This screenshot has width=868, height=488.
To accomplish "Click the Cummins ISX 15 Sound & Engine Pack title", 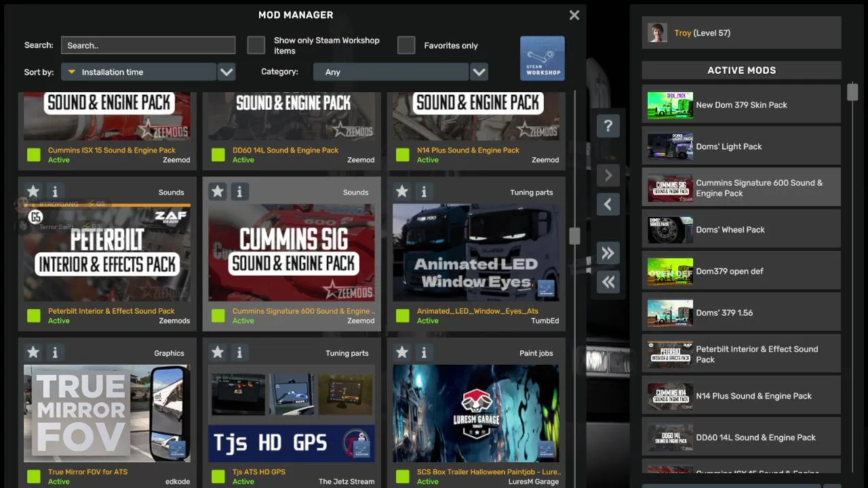I will coord(112,150).
